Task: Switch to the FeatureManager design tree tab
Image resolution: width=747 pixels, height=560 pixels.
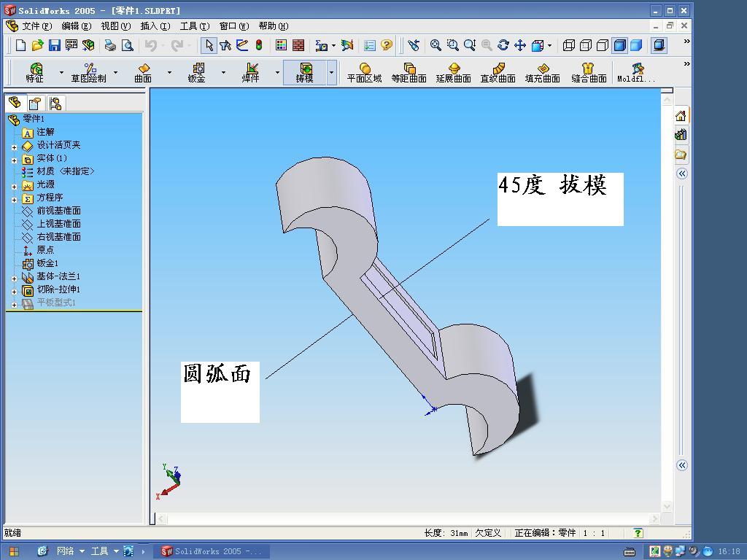Action: point(15,103)
